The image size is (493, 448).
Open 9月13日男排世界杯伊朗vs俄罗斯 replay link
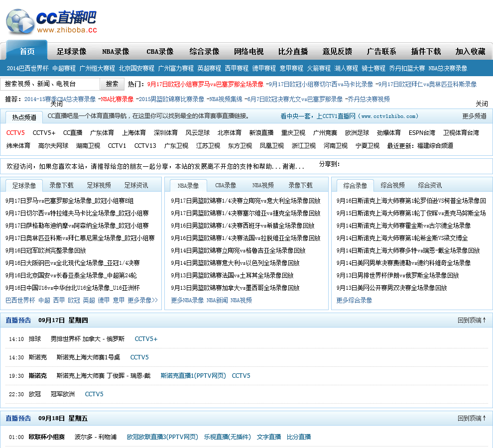[397, 275]
